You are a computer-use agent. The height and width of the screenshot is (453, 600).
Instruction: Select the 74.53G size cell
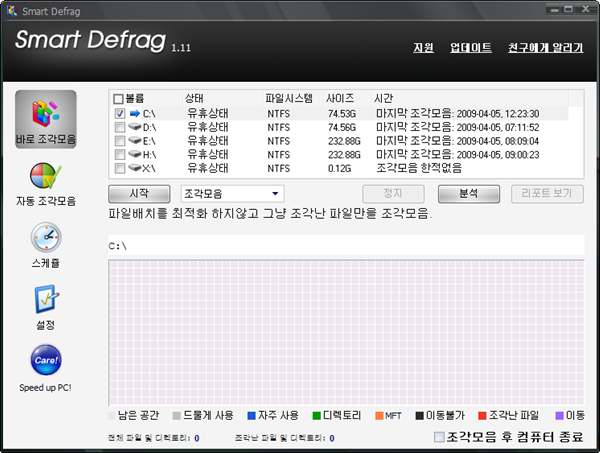click(x=342, y=114)
